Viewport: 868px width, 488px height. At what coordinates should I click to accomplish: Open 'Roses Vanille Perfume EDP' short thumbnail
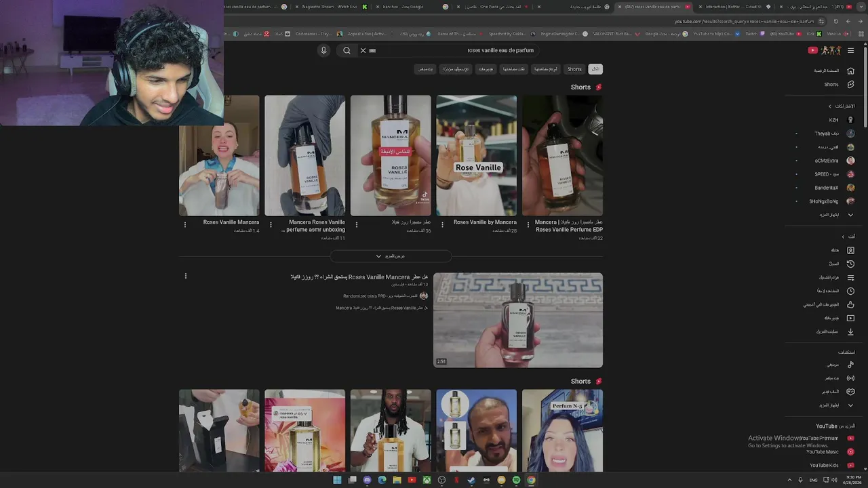point(562,155)
